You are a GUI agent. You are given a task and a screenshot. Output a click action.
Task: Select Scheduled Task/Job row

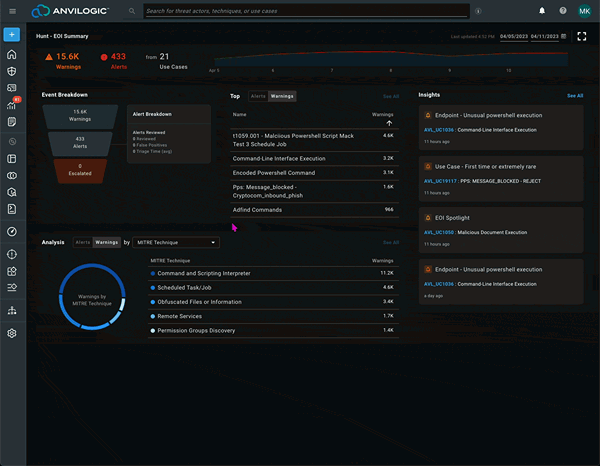(274, 288)
